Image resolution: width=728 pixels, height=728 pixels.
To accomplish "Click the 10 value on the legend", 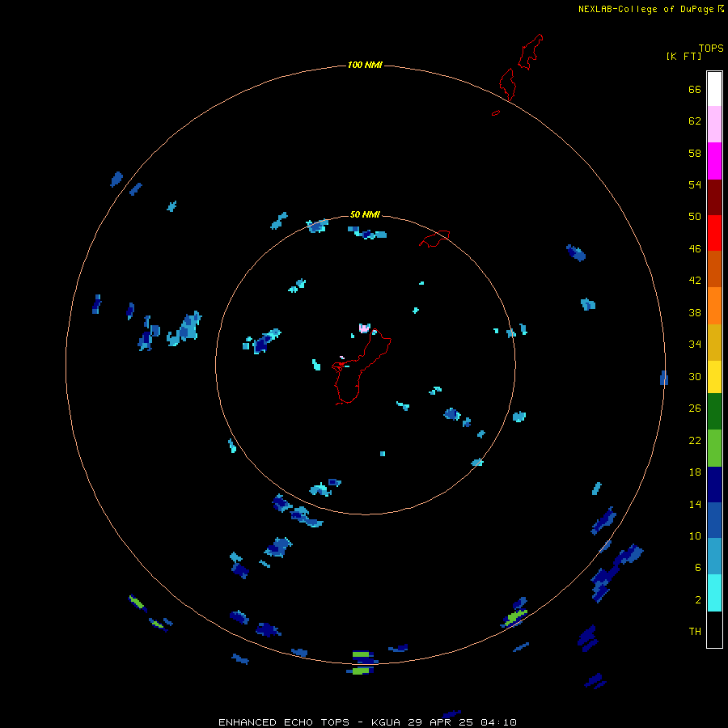I will pos(695,535).
